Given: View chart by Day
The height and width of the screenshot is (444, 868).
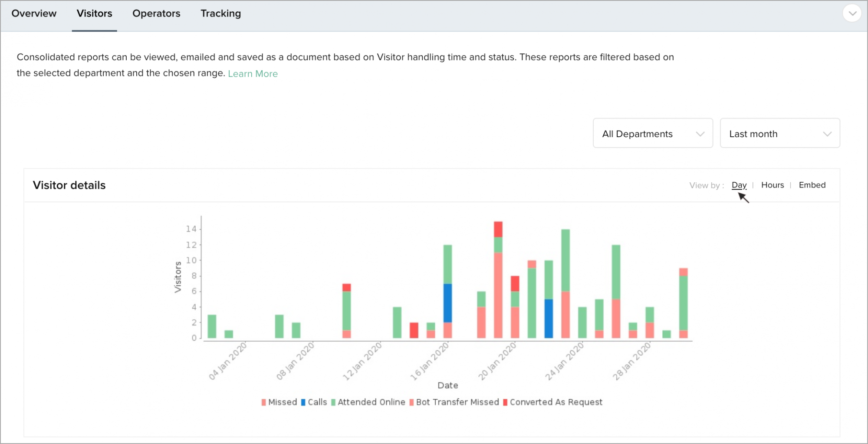Looking at the screenshot, I should 739,185.
